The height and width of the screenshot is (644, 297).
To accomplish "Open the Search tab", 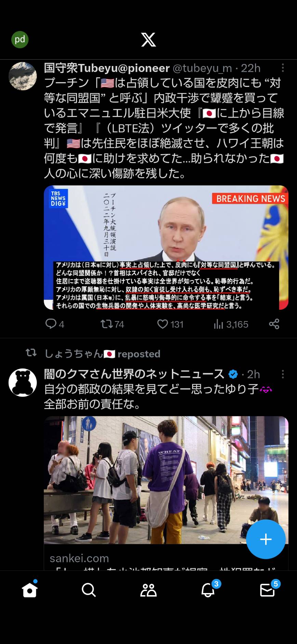I will [89, 590].
